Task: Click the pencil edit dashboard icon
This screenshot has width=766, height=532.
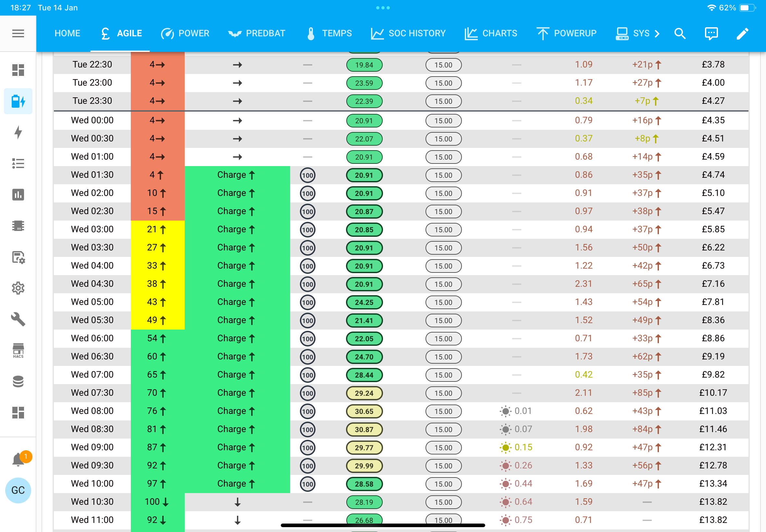Action: tap(743, 33)
